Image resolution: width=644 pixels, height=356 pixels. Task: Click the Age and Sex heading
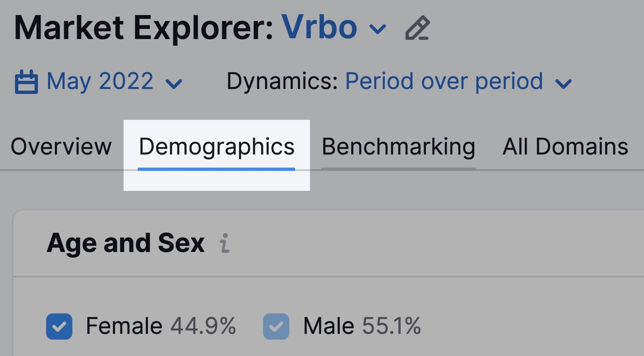[126, 243]
